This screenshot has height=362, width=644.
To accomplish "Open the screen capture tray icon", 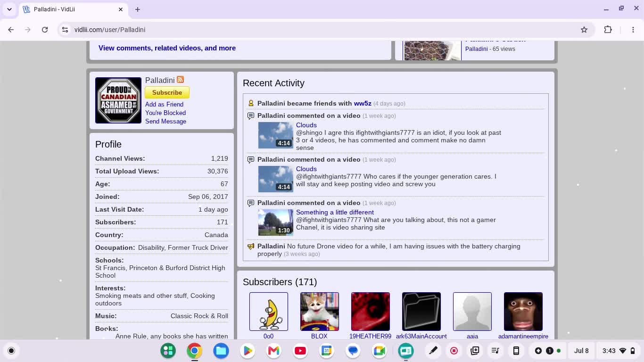I will click(475, 351).
